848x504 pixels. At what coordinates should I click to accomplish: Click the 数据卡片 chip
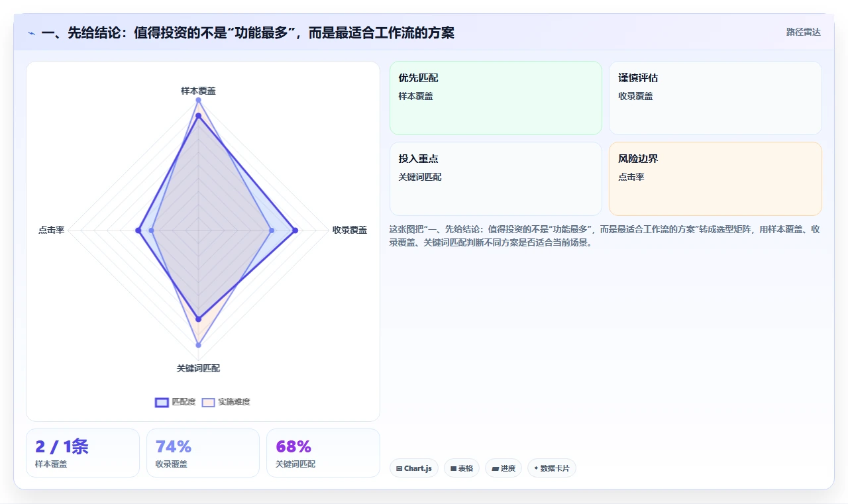point(552,468)
